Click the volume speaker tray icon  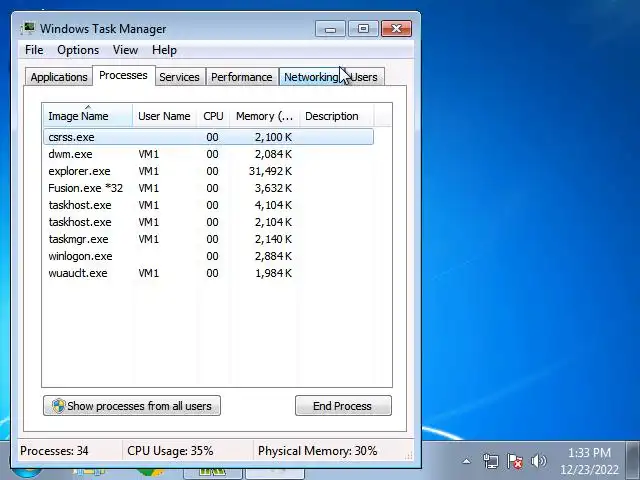click(538, 461)
